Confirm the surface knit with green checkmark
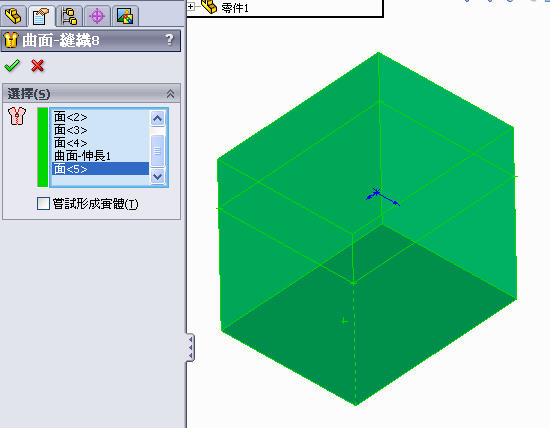 pos(12,66)
